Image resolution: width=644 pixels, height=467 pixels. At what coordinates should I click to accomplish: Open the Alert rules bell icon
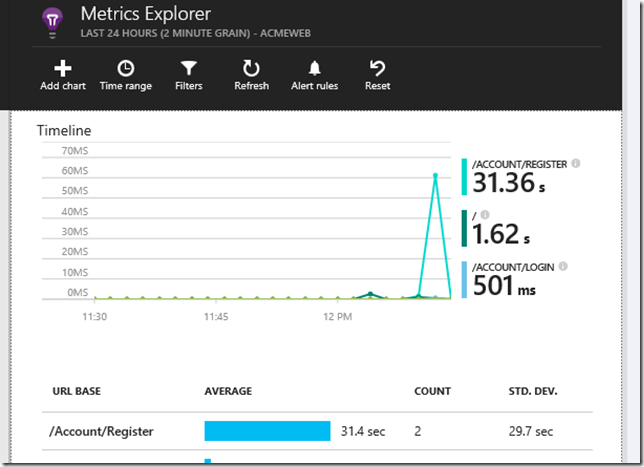(x=314, y=68)
